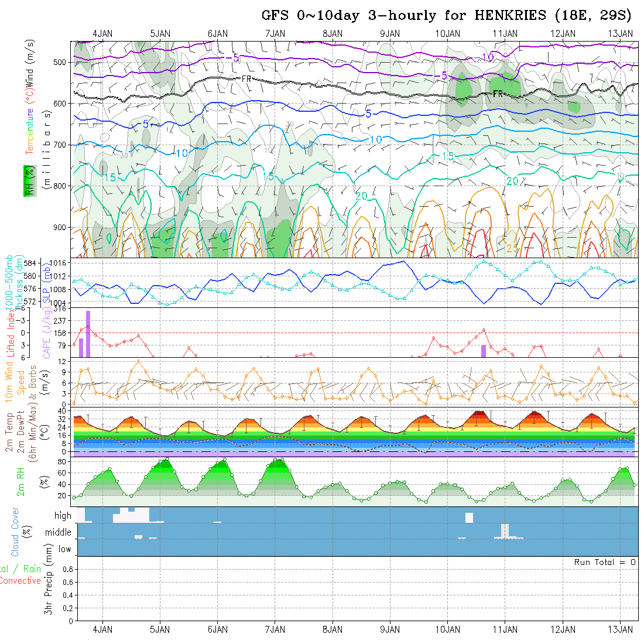Click the "2m RH" axis label
Viewport: 644px width, 644px height.
tap(21, 482)
